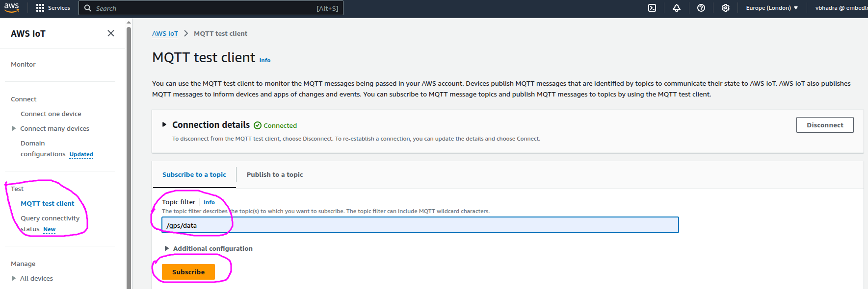Launch CloudShell from the top bar
868x289 pixels.
point(652,8)
